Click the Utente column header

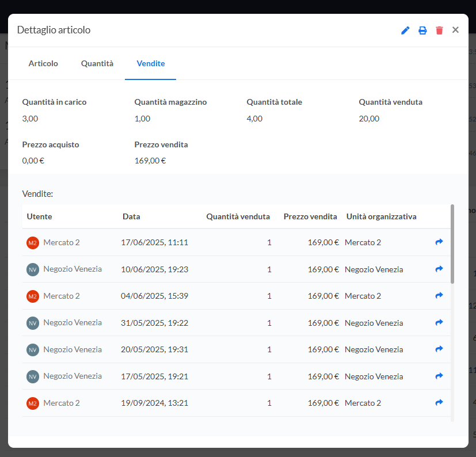(x=39, y=216)
